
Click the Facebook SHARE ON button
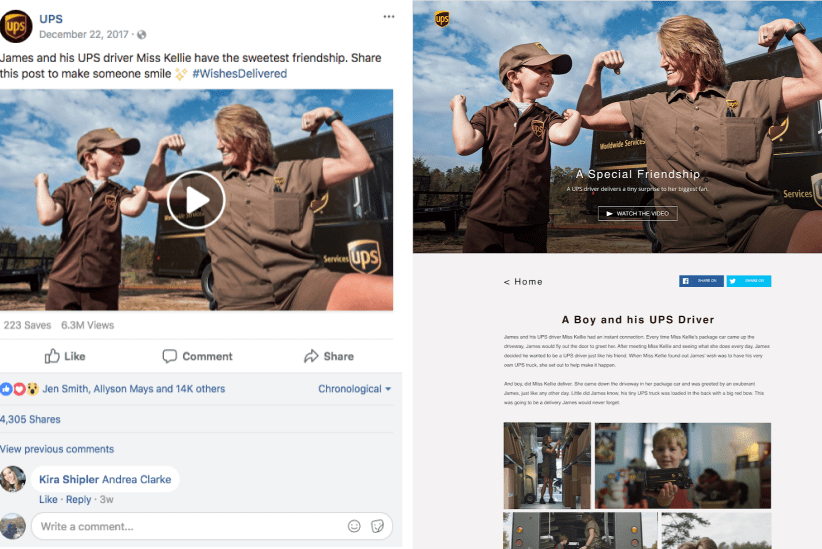click(x=701, y=281)
